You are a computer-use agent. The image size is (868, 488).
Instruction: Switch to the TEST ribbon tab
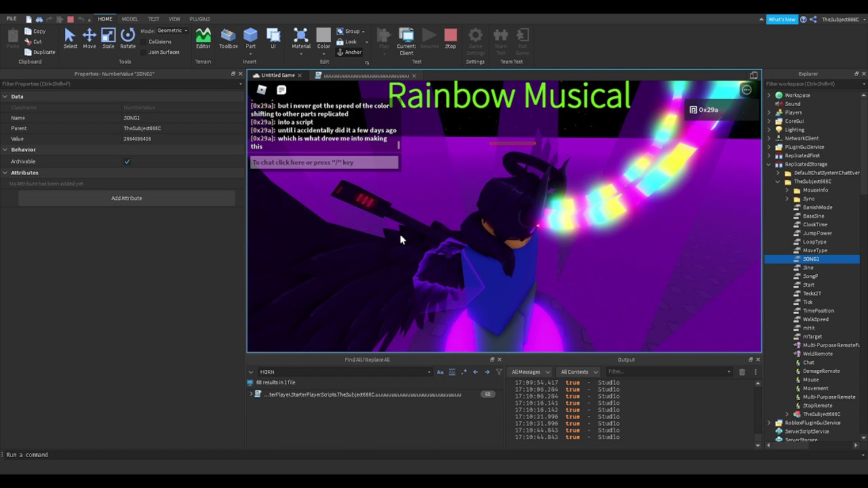(154, 19)
